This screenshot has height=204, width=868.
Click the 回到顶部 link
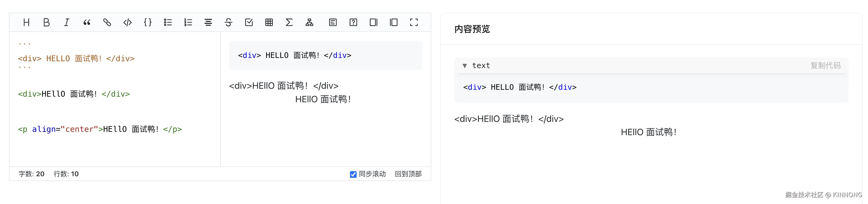click(408, 174)
